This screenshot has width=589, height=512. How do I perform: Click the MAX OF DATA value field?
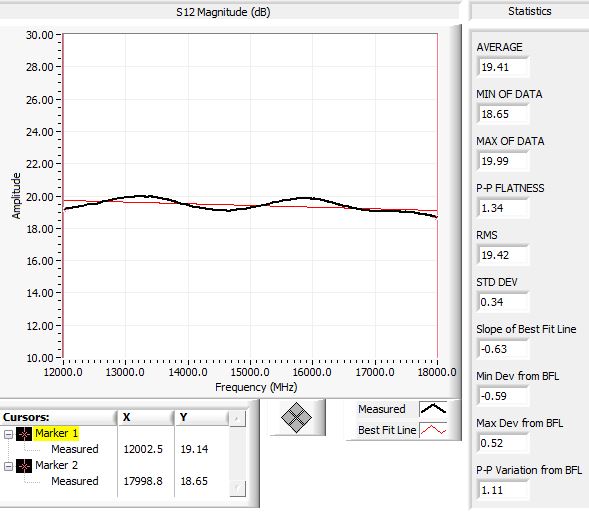coord(503,161)
